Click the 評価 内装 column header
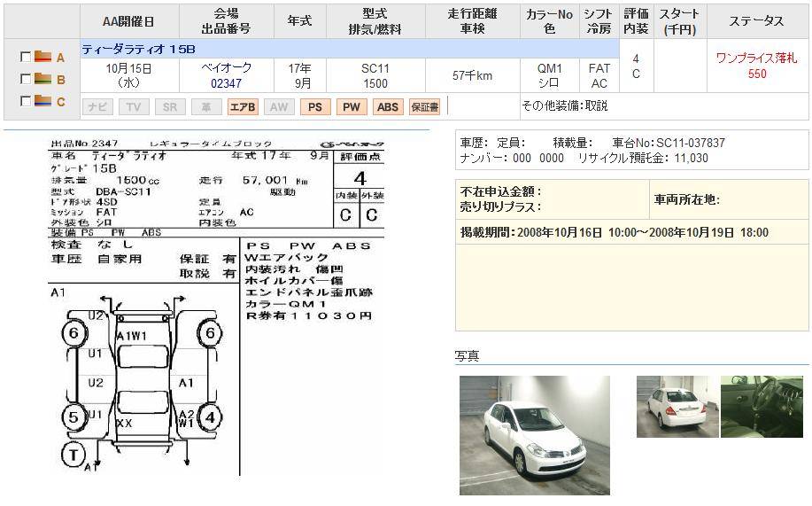Viewport: 812px width, 506px height. point(637,21)
